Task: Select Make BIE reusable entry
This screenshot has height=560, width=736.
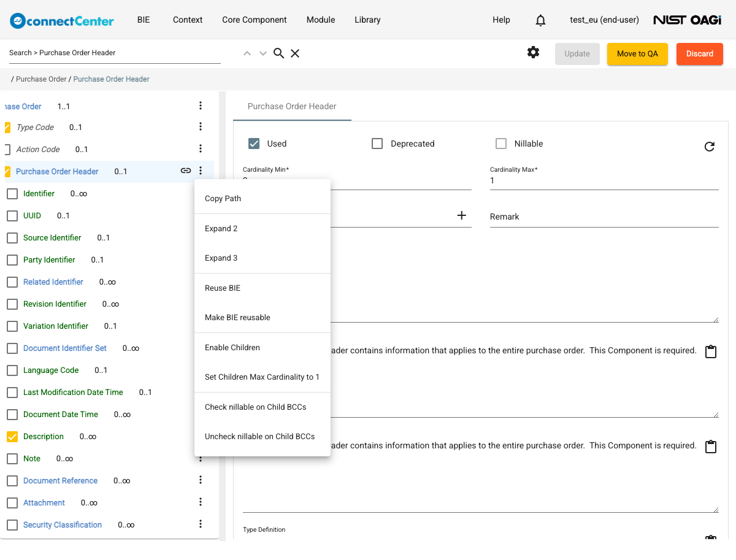Action: coord(263,318)
